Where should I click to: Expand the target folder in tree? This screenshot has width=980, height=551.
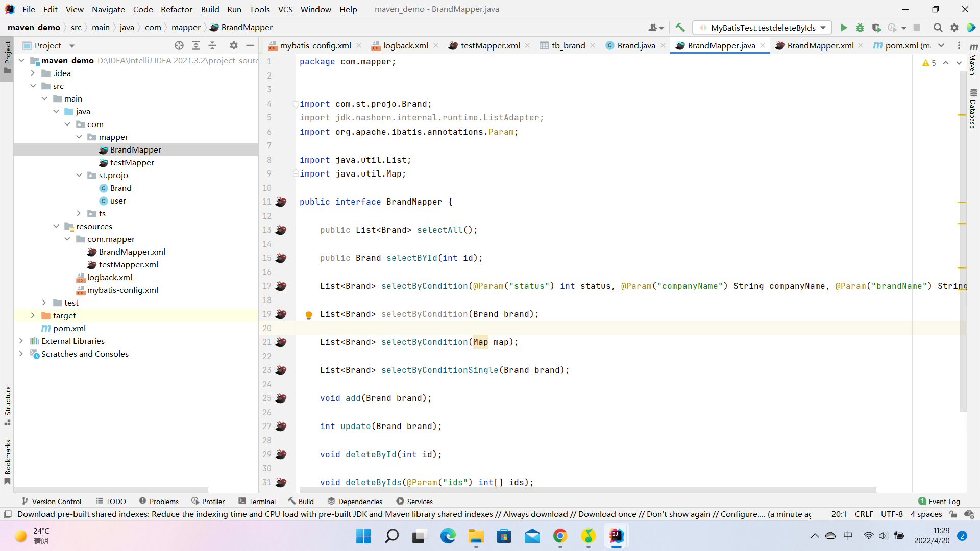coord(33,315)
